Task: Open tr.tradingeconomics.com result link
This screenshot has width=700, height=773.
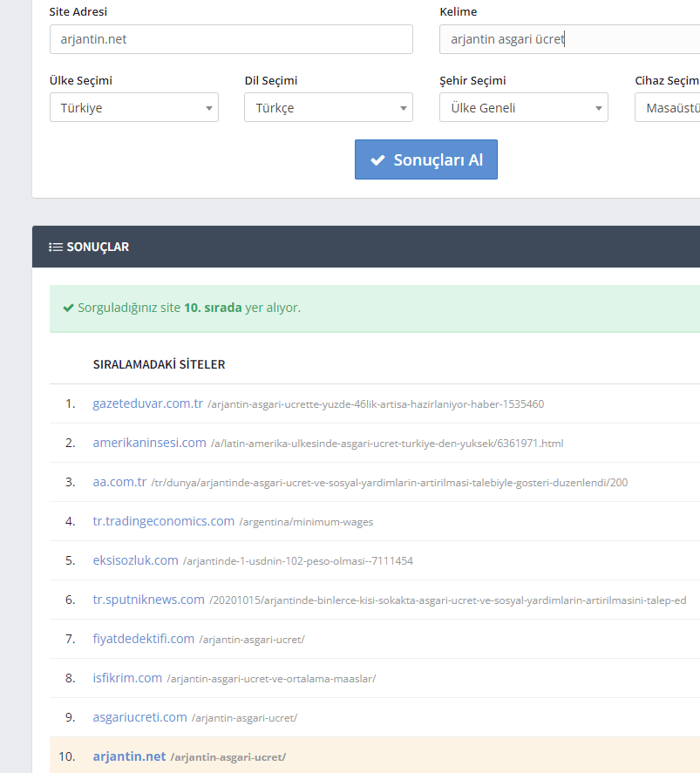Action: click(x=164, y=521)
